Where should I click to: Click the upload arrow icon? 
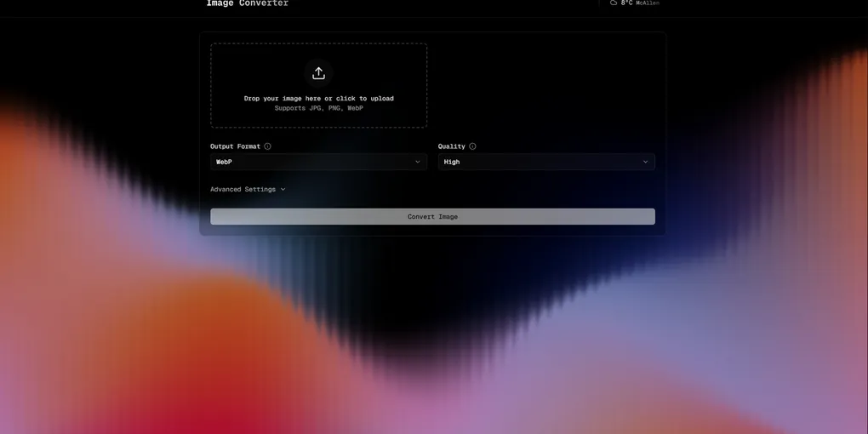318,73
